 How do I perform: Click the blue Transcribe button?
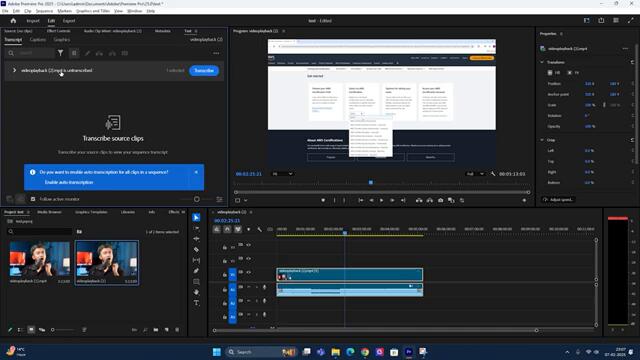coord(204,71)
